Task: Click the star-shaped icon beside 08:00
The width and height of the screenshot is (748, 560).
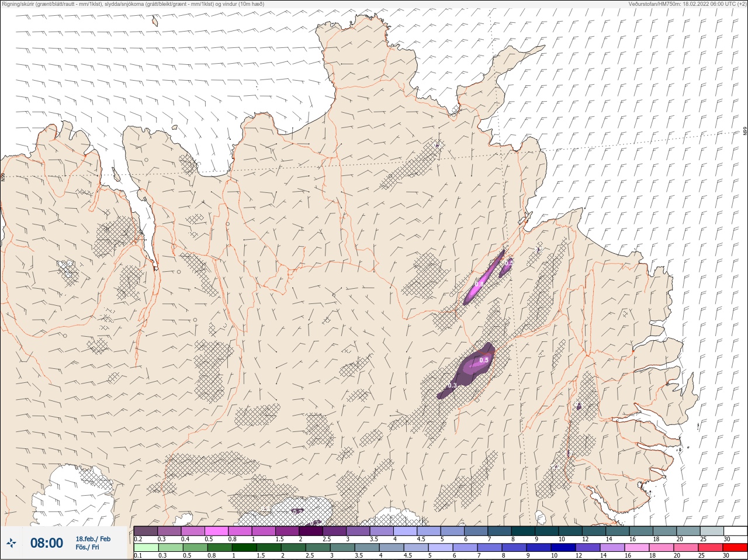Action: tap(12, 543)
